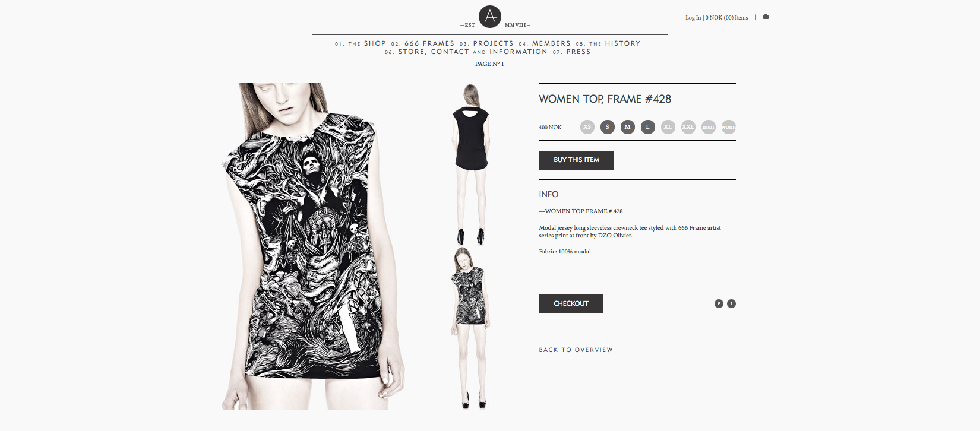
Task: Select size S circle
Action: coord(607,127)
